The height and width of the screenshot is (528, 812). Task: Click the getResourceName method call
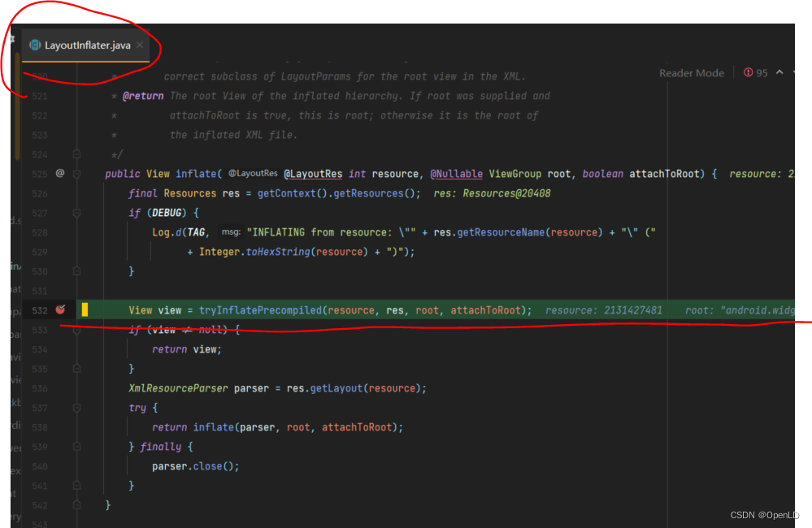(x=501, y=232)
